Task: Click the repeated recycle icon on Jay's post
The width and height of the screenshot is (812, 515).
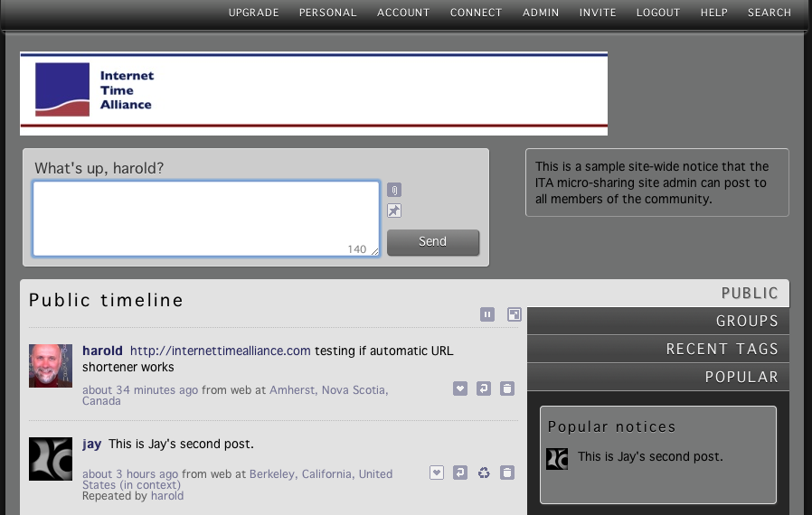Action: click(x=484, y=473)
